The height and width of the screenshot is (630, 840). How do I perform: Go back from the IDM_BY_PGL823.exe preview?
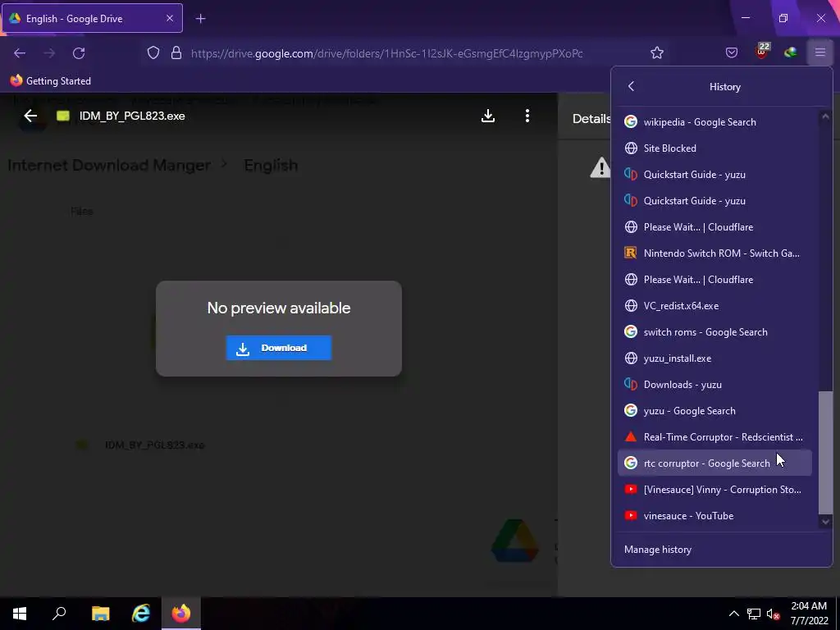click(x=30, y=116)
